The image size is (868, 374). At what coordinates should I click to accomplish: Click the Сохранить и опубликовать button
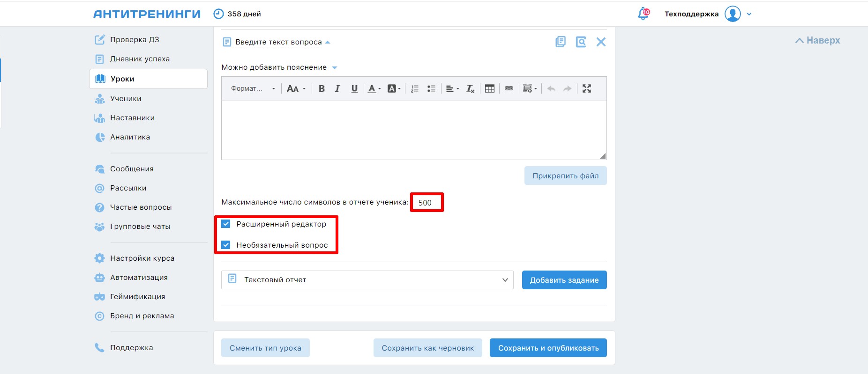click(x=548, y=348)
